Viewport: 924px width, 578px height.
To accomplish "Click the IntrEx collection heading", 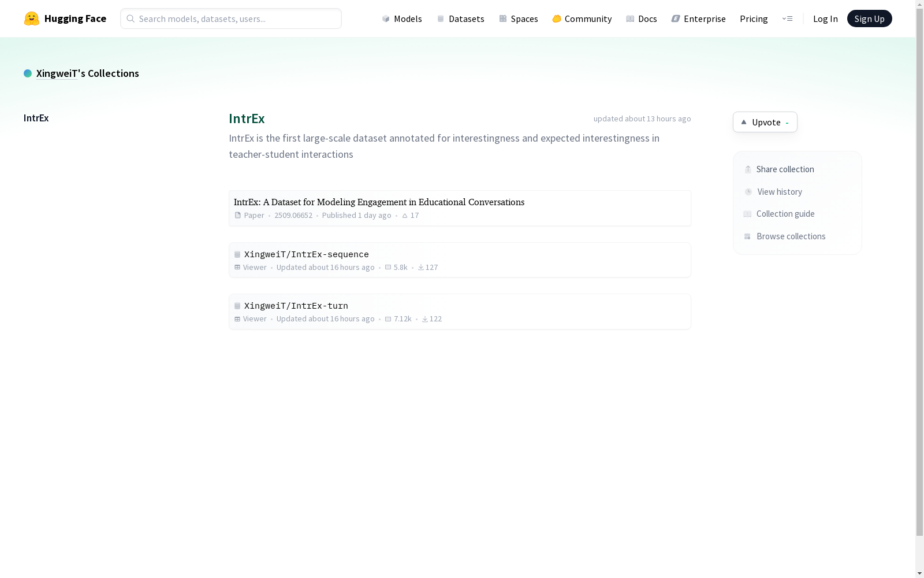I will (x=247, y=118).
